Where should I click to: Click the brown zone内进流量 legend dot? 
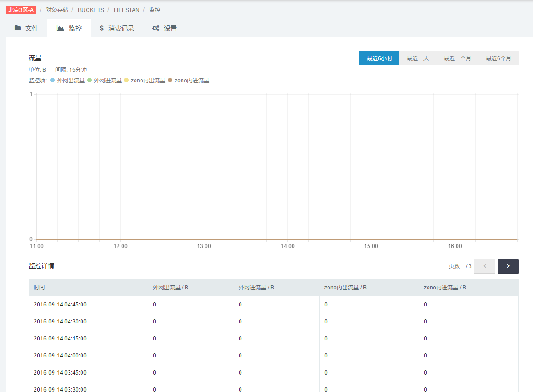pos(170,80)
